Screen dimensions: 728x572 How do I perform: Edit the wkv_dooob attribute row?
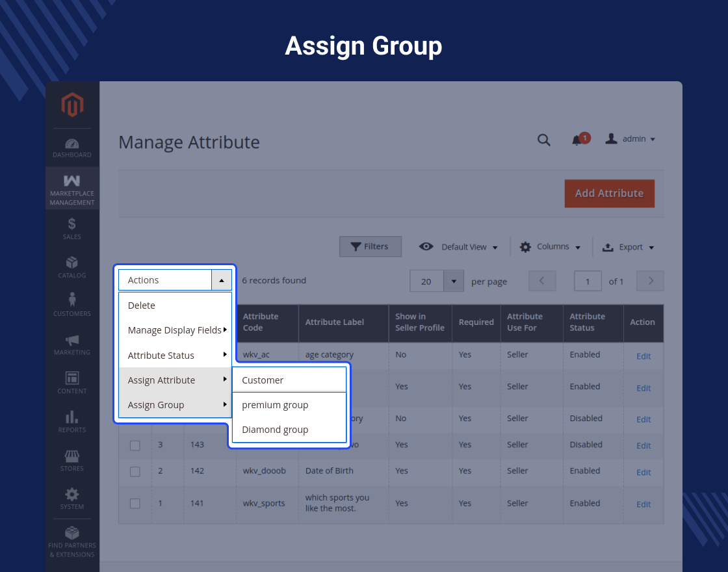click(x=643, y=472)
